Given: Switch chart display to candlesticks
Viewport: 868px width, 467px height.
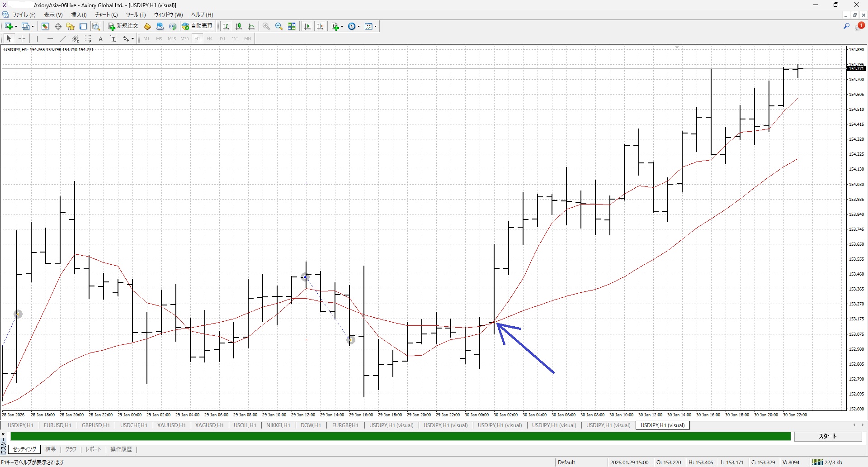Looking at the screenshot, I should pos(239,26).
